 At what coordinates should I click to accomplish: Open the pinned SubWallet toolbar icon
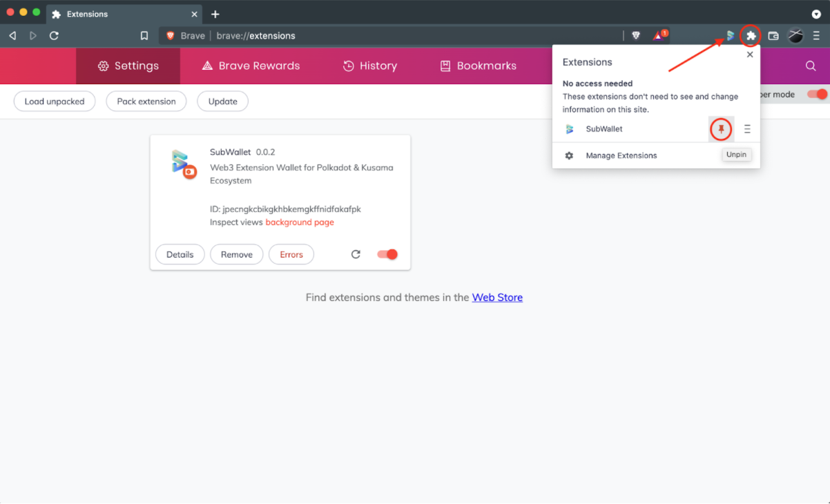click(x=730, y=36)
